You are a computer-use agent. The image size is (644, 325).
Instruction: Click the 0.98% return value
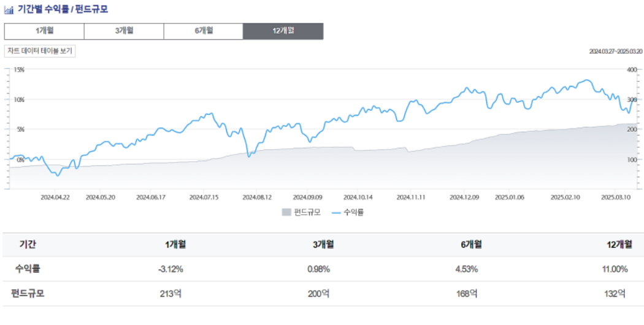pos(318,270)
